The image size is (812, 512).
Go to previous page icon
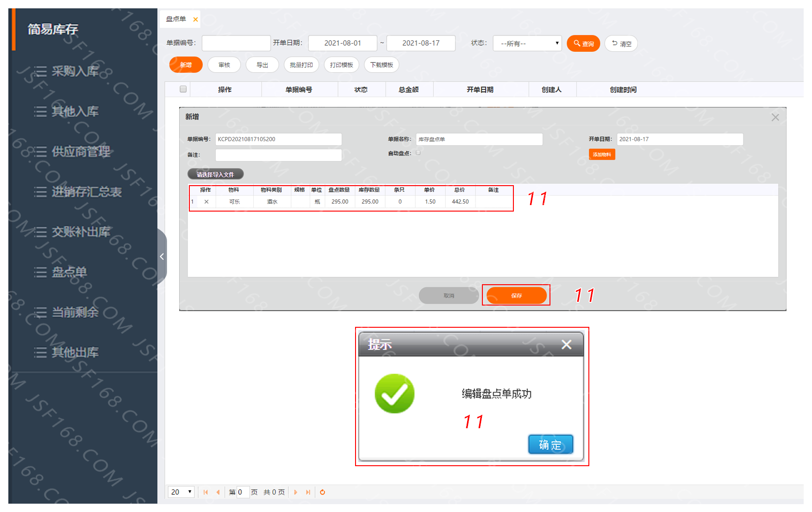[218, 492]
